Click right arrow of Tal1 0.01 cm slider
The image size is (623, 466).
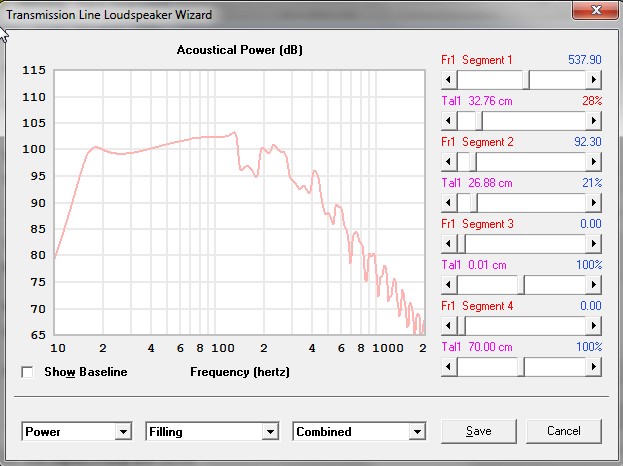click(x=594, y=284)
